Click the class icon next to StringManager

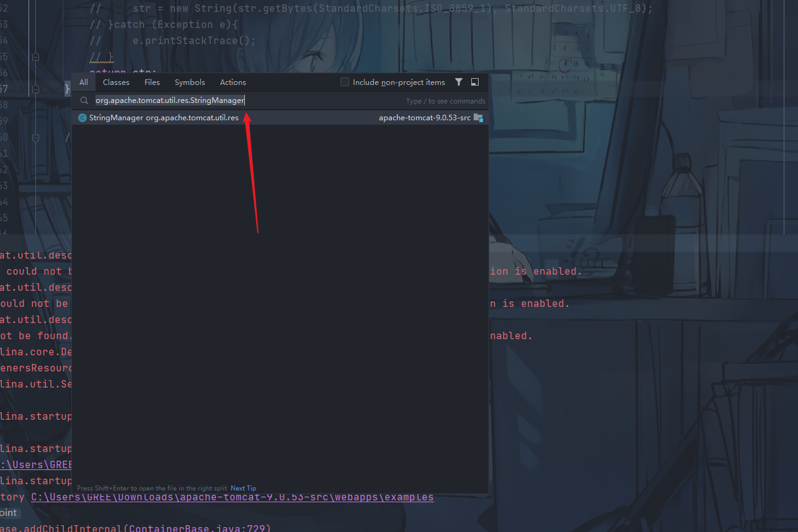82,118
